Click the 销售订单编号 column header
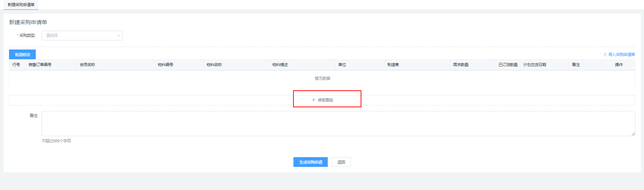The image size is (644, 190). click(x=40, y=65)
